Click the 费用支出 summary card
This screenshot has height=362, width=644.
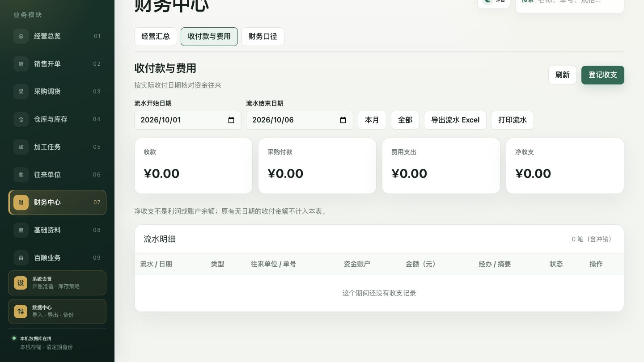[x=441, y=166]
